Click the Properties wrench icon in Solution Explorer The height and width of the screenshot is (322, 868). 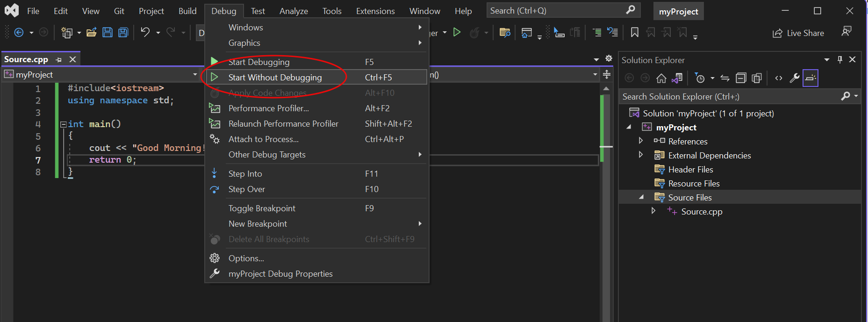click(x=795, y=78)
